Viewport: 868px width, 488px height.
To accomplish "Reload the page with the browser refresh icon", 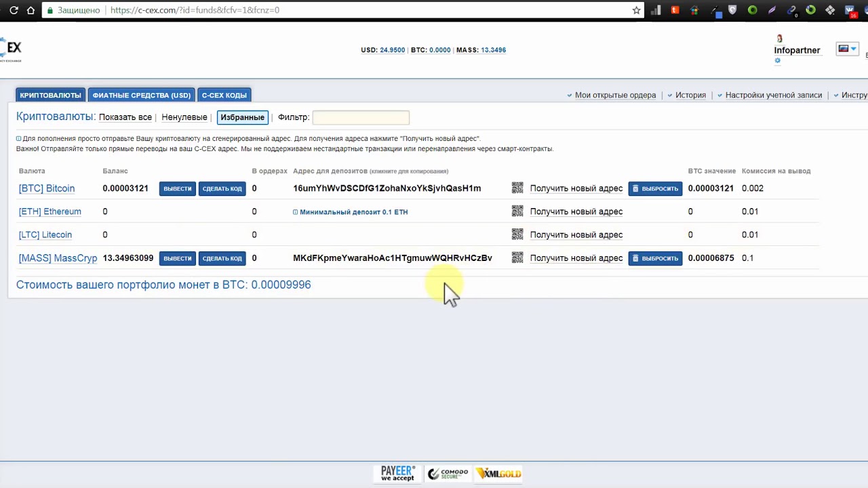I will tap(13, 10).
